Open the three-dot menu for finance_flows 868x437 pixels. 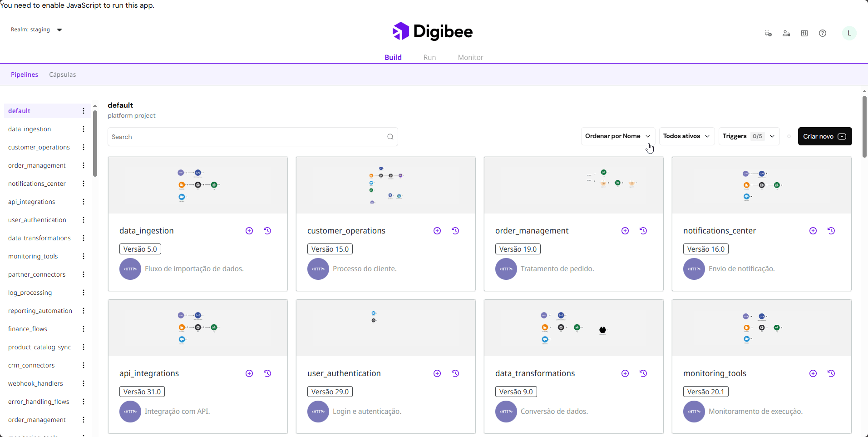[84, 329]
